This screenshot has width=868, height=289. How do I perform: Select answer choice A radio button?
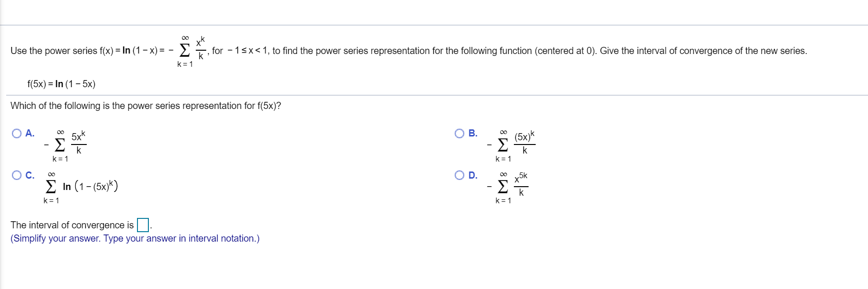[x=17, y=133]
